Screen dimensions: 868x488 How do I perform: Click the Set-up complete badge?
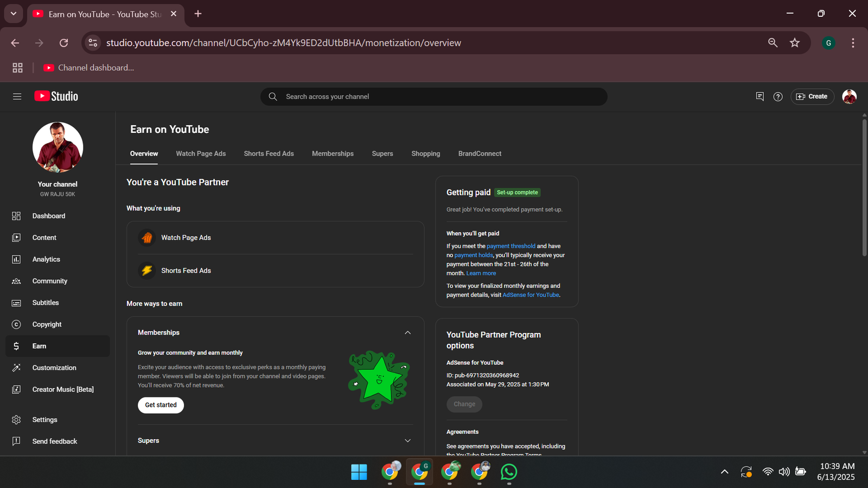(x=518, y=192)
